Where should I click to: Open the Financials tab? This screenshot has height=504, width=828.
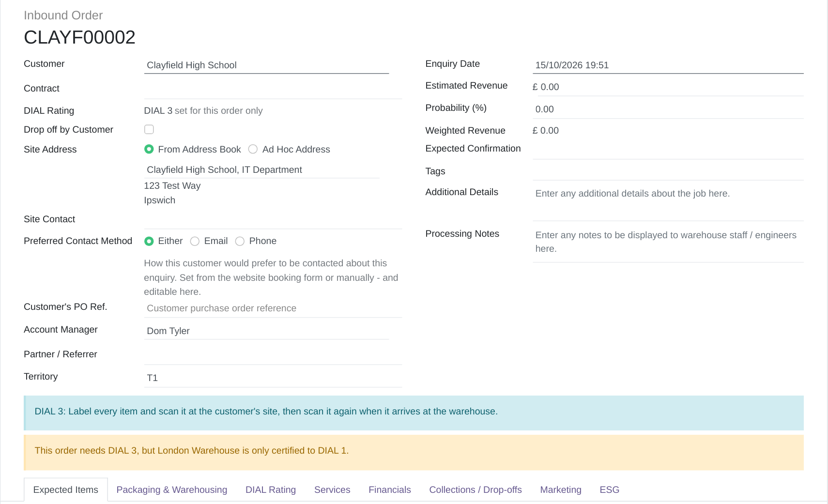pyautogui.click(x=390, y=490)
